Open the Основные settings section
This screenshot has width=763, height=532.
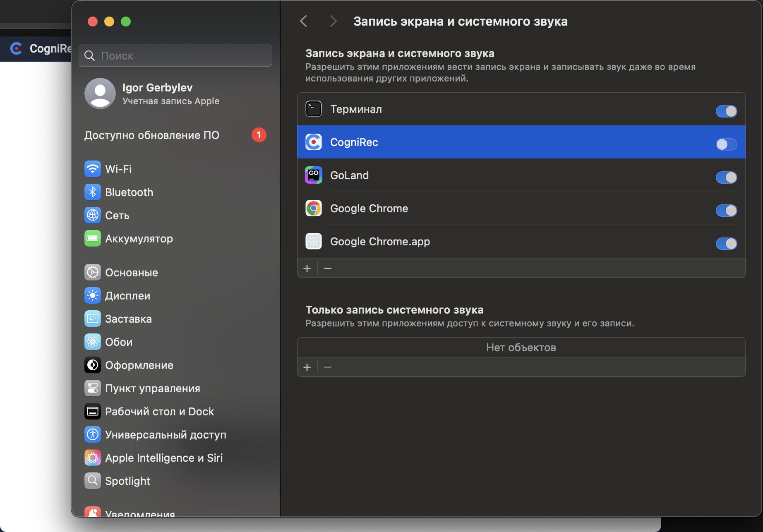pyautogui.click(x=131, y=272)
